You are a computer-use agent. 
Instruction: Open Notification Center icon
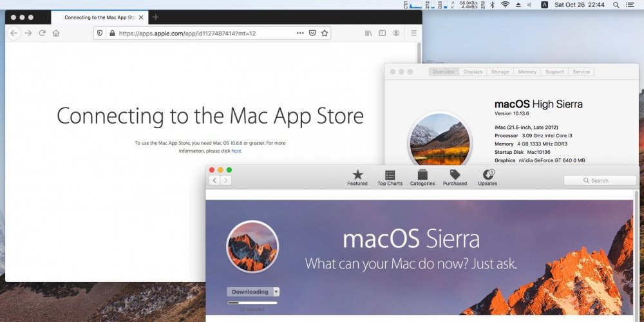(x=630, y=5)
